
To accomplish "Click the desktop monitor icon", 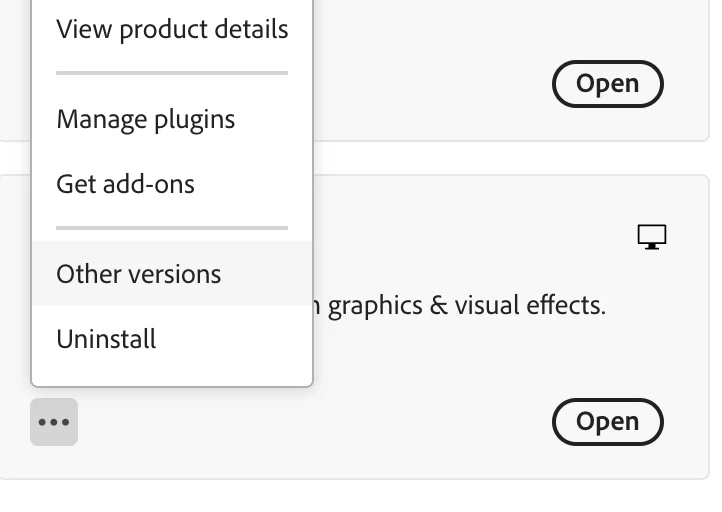I will (x=652, y=237).
